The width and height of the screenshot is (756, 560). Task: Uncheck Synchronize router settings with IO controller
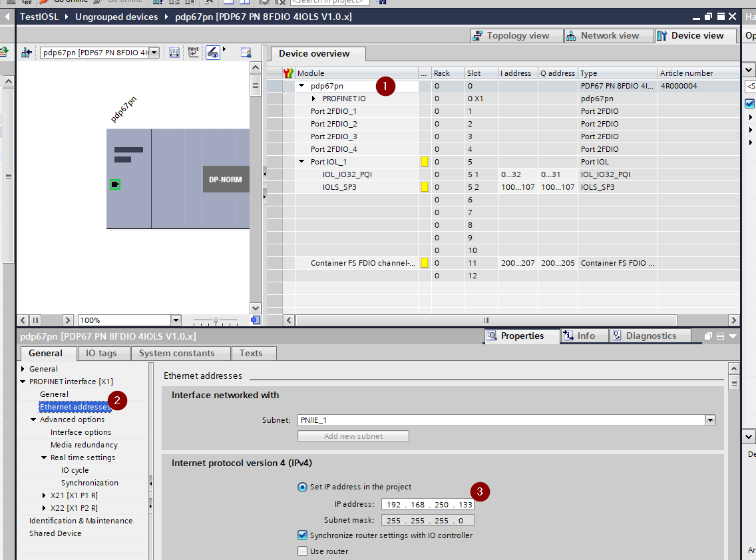(x=302, y=535)
